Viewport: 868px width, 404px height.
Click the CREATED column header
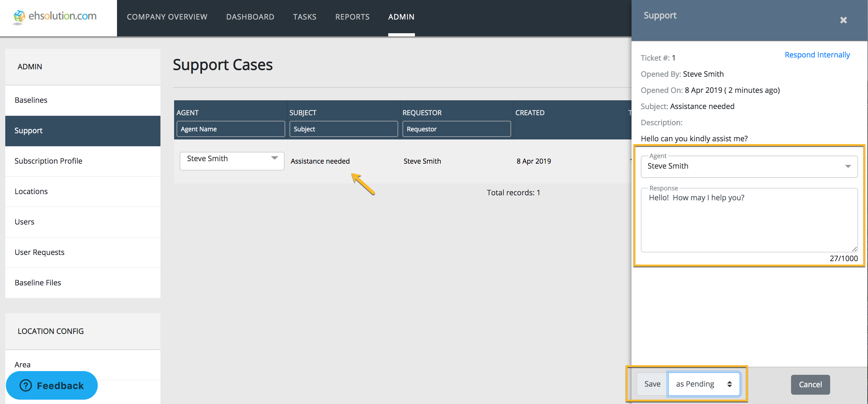pos(529,113)
